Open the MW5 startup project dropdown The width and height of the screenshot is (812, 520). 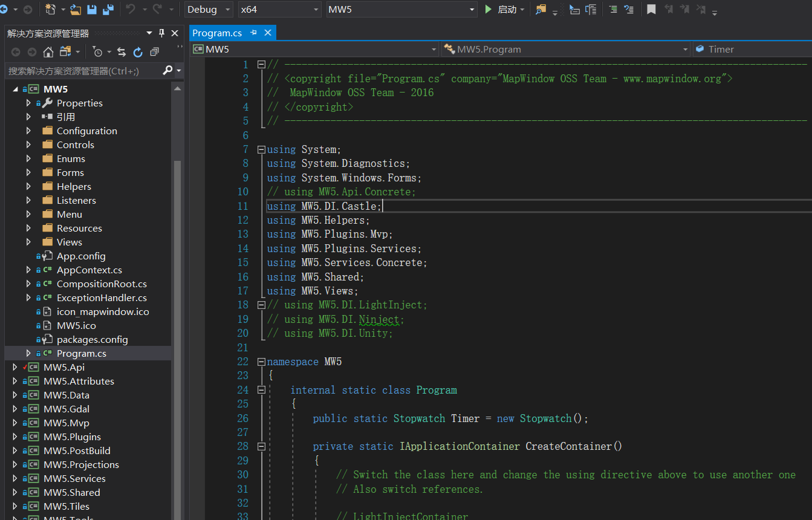tap(402, 10)
